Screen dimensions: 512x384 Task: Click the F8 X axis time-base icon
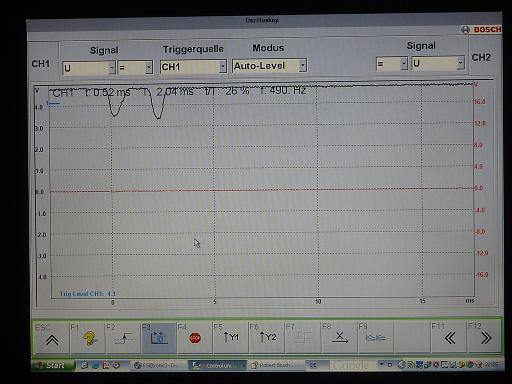(x=339, y=337)
